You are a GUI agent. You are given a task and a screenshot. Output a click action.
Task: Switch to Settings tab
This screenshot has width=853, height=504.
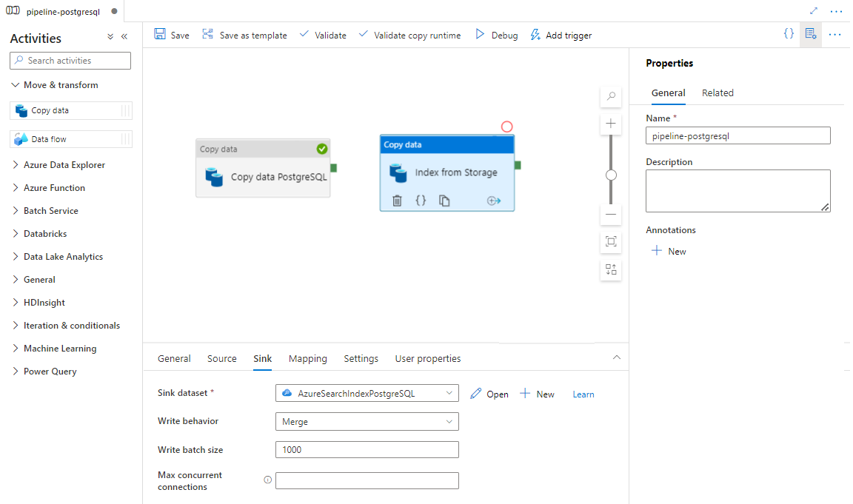tap(361, 359)
